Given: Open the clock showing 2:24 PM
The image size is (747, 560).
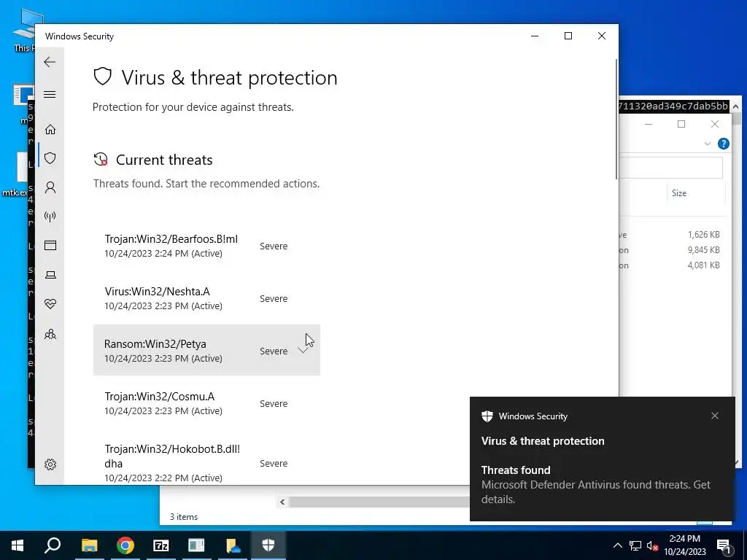Looking at the screenshot, I should coord(685,545).
